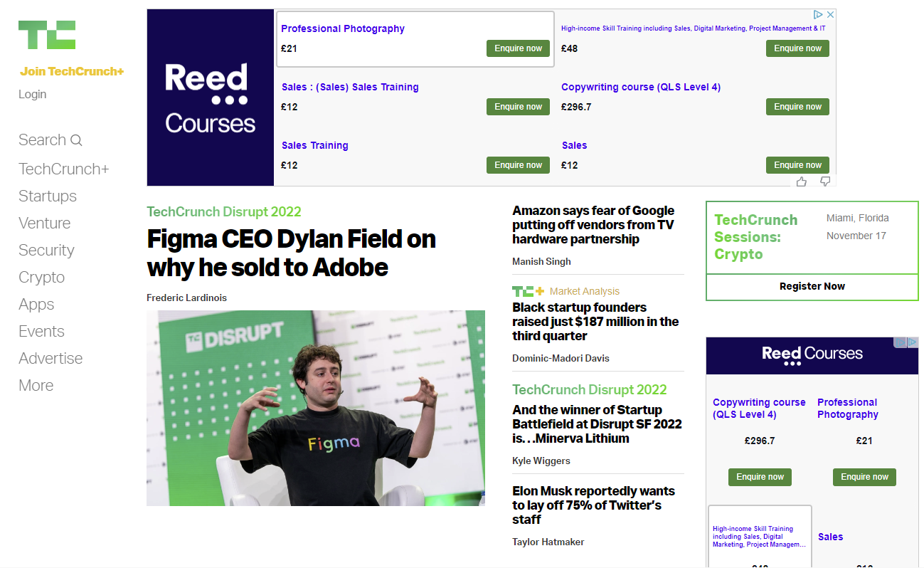Click Reed Courses header in sidebar ad
The height and width of the screenshot is (568, 924).
click(812, 355)
